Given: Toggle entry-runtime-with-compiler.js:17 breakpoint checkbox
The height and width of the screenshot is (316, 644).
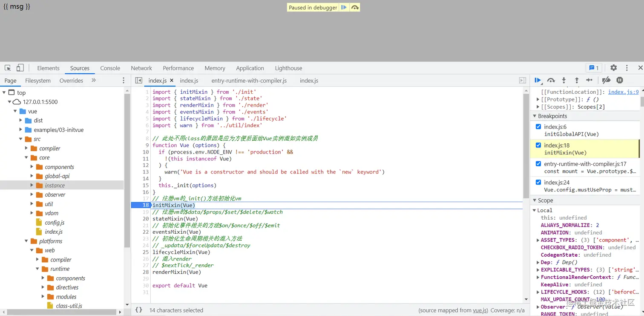Looking at the screenshot, I should point(538,164).
